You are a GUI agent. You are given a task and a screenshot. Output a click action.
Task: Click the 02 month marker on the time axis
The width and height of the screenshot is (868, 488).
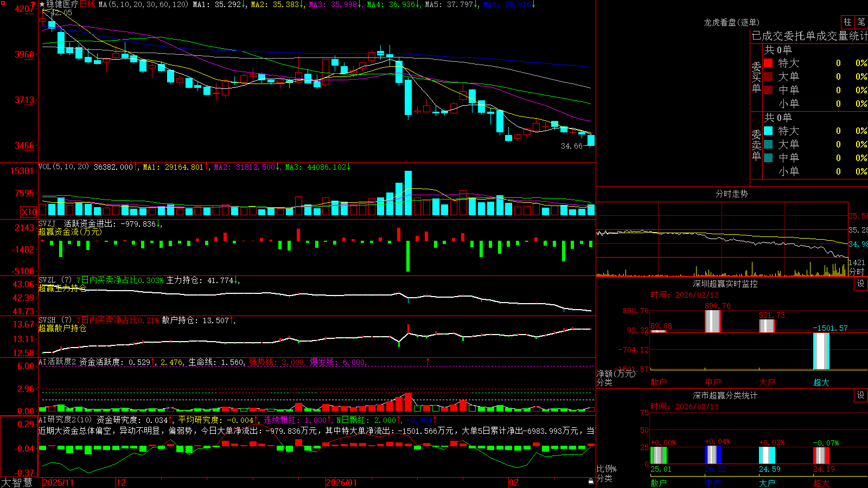pos(514,483)
